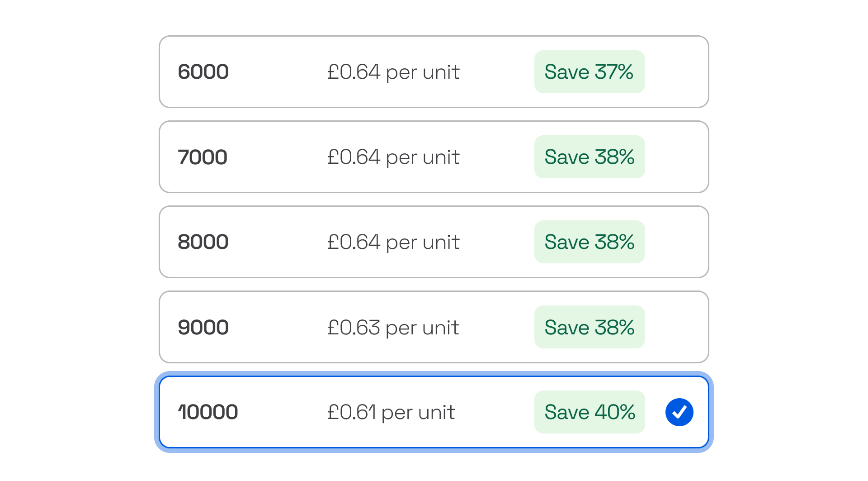Click Save 38% badge in 9000 row
The height and width of the screenshot is (481, 868).
589,327
